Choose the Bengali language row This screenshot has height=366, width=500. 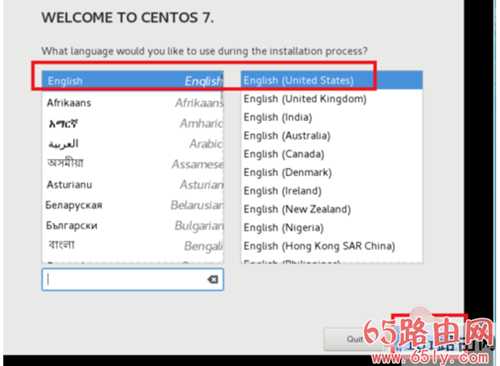click(x=133, y=246)
